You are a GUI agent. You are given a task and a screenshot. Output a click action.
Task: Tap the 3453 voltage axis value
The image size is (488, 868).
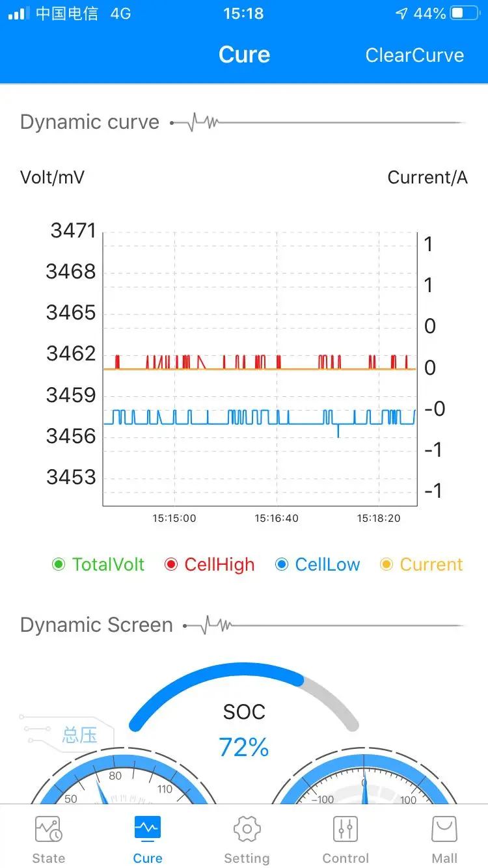pos(71,478)
